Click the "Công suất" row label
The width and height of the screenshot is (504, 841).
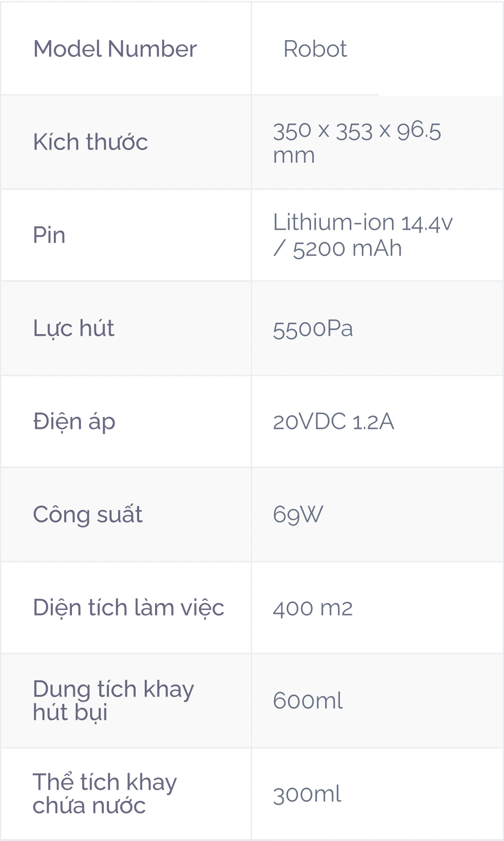87,515
